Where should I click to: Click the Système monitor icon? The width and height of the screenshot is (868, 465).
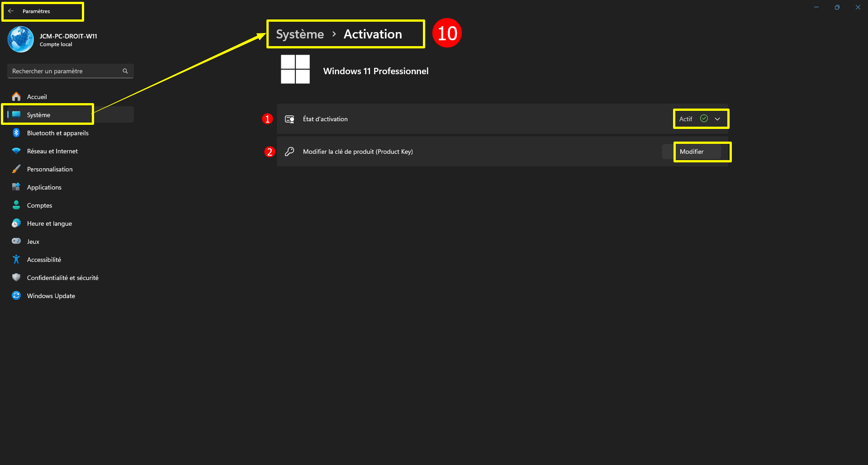(x=16, y=114)
